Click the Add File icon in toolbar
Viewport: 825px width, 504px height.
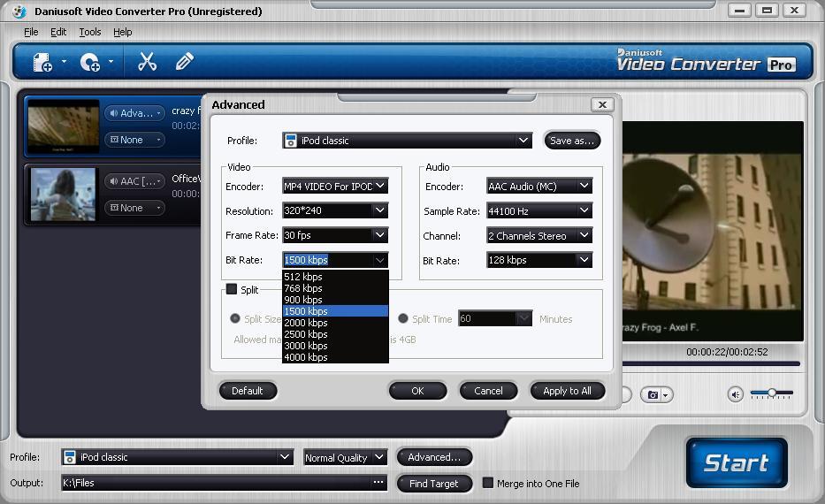click(x=42, y=62)
